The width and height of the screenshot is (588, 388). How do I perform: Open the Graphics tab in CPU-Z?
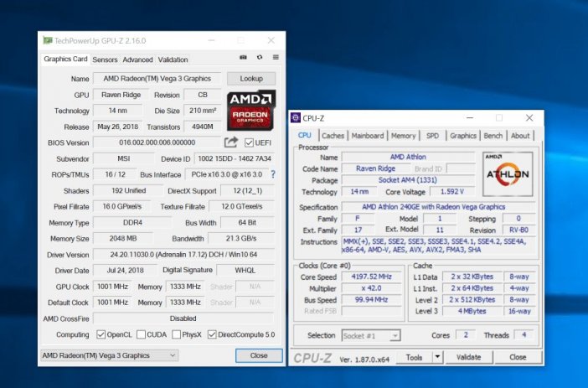(x=463, y=136)
